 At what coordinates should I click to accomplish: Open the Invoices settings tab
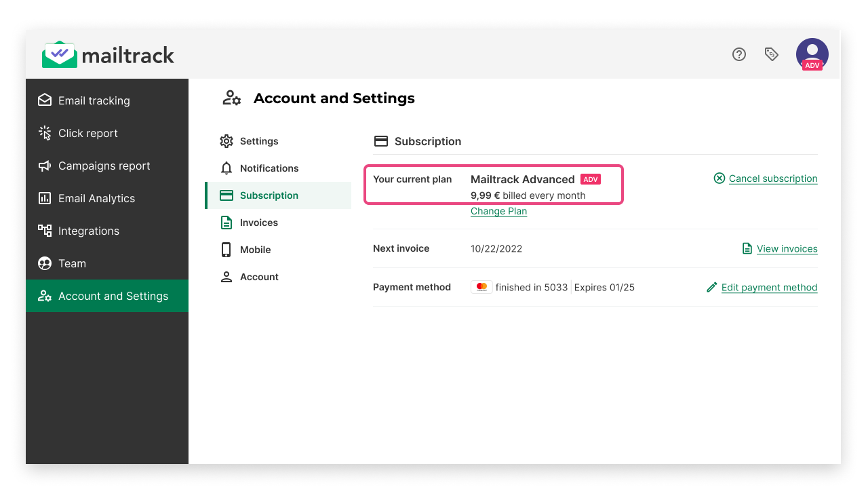pyautogui.click(x=258, y=223)
